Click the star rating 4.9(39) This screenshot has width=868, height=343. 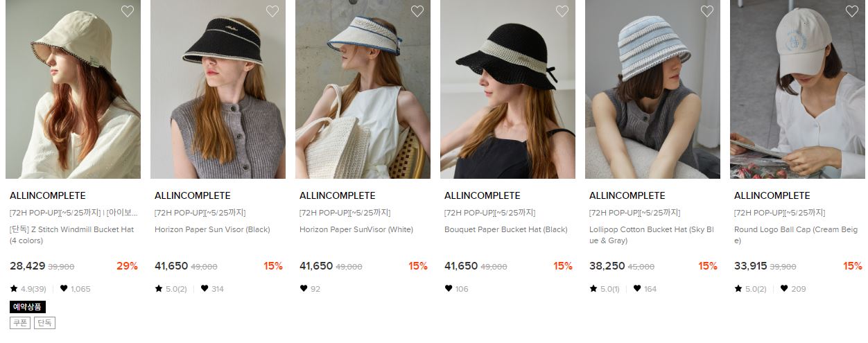click(28, 289)
